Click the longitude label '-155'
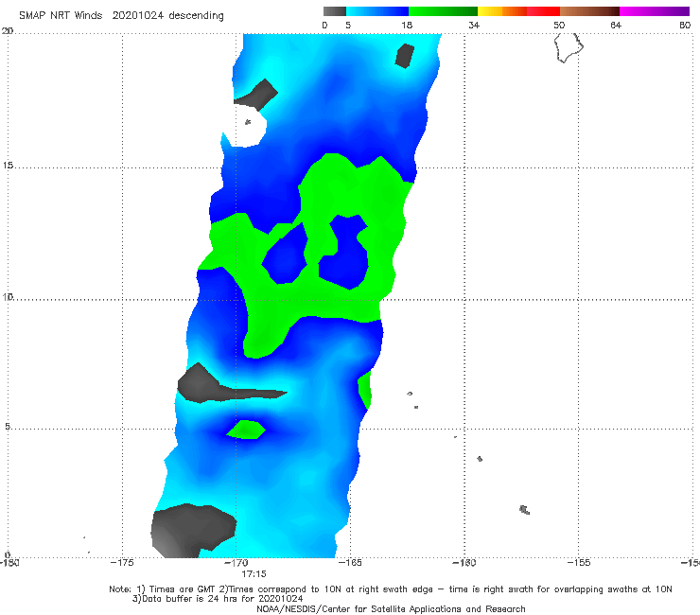 pyautogui.click(x=579, y=563)
